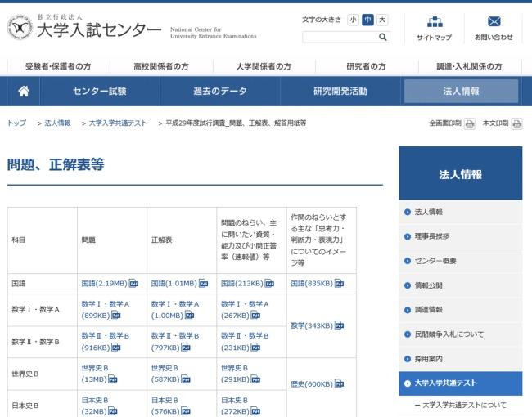Click the トップ breadcrumb link
Viewport: 532px width, 417px height.
(x=16, y=123)
